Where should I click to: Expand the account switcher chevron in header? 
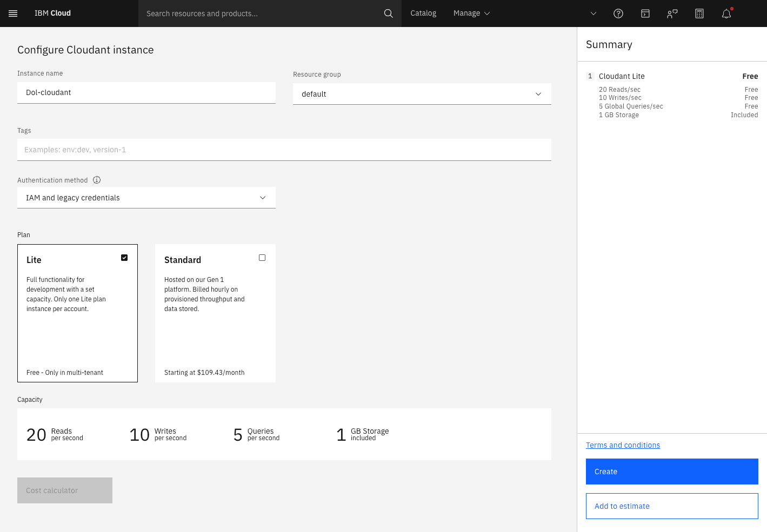pos(593,14)
